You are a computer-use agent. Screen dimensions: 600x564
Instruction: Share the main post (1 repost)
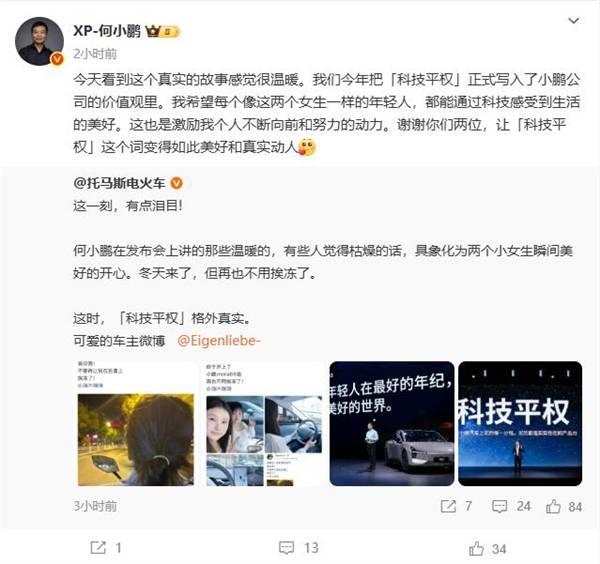pyautogui.click(x=106, y=548)
